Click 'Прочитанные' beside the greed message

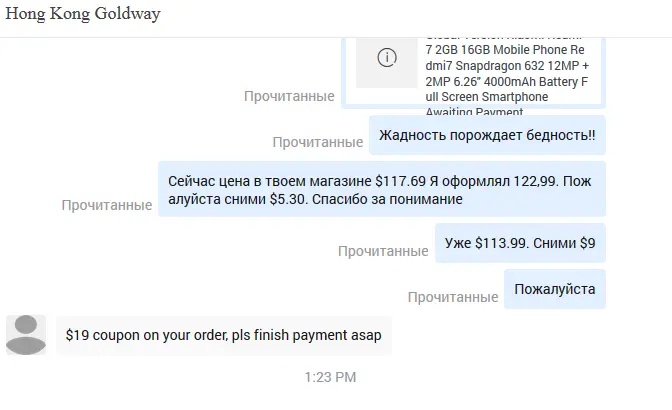318,142
